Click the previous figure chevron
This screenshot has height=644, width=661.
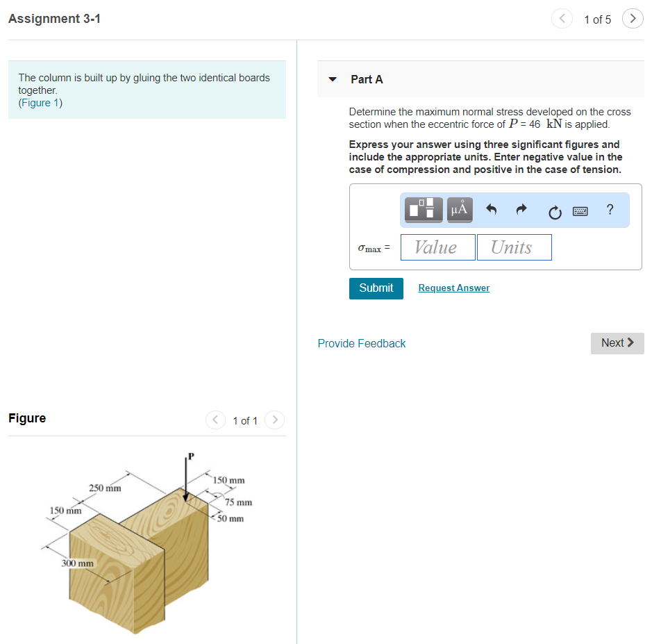click(x=215, y=420)
